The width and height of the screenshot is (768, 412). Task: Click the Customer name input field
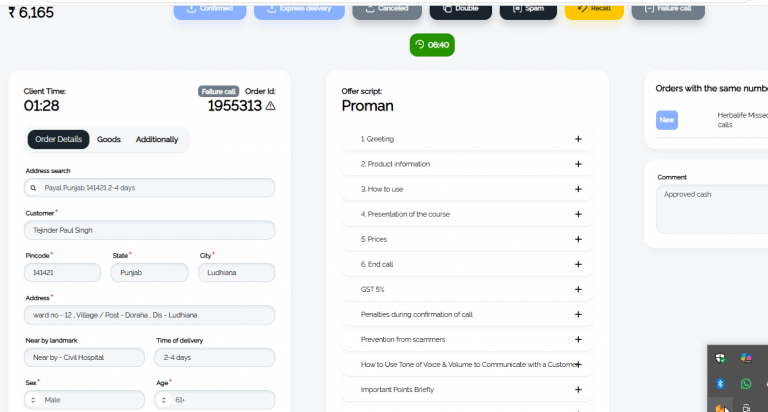point(149,230)
